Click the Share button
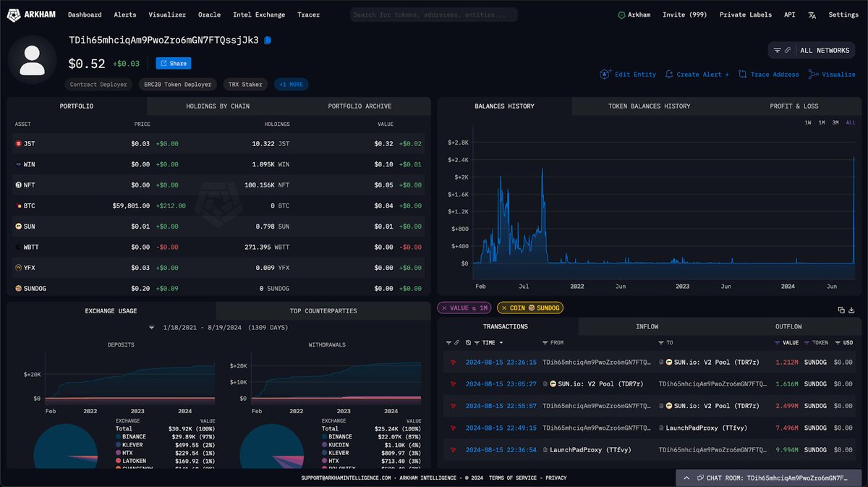 [x=173, y=63]
